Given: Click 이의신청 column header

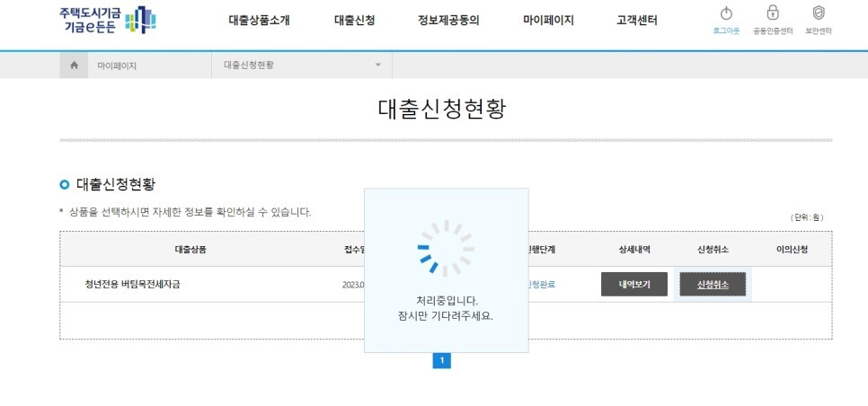Looking at the screenshot, I should (x=793, y=250).
